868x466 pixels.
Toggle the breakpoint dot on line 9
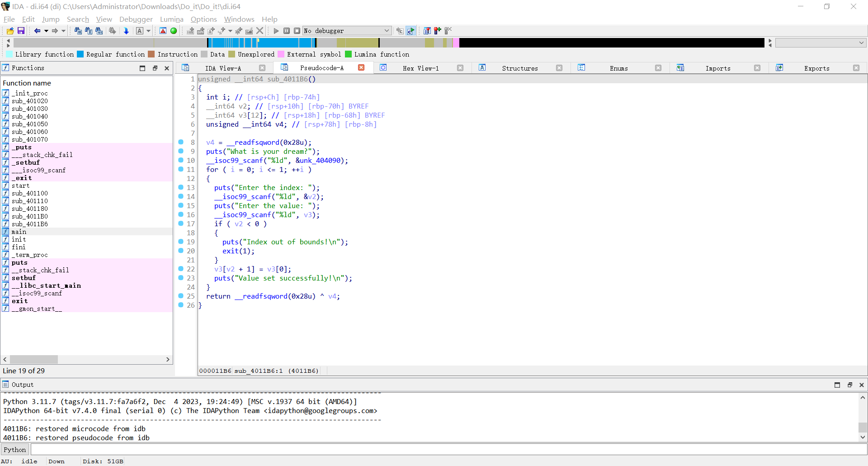(181, 151)
